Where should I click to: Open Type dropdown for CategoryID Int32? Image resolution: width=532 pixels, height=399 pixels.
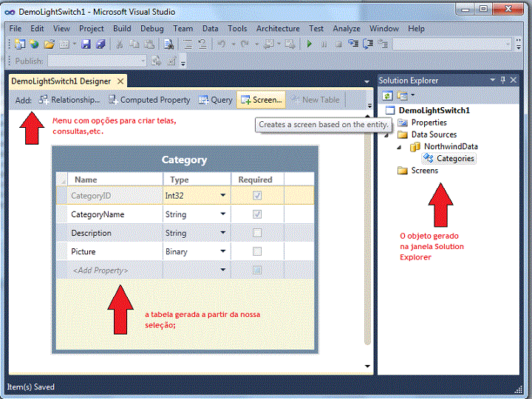pyautogui.click(x=223, y=195)
